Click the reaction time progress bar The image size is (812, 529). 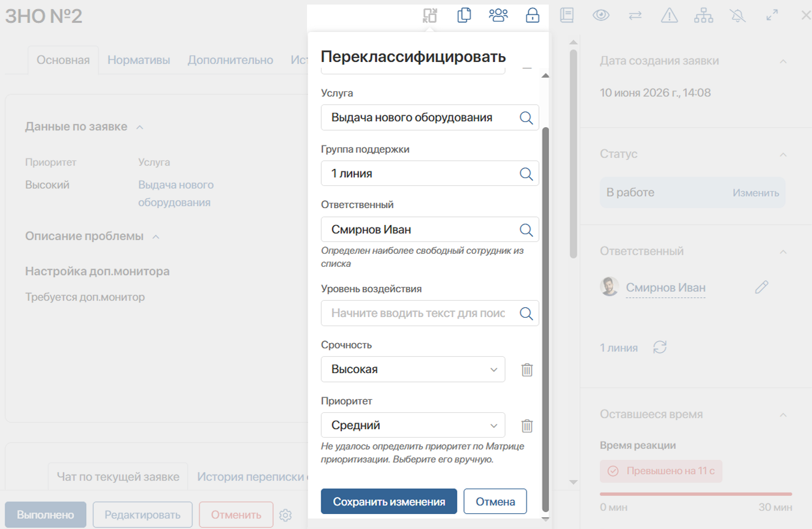pos(696,494)
